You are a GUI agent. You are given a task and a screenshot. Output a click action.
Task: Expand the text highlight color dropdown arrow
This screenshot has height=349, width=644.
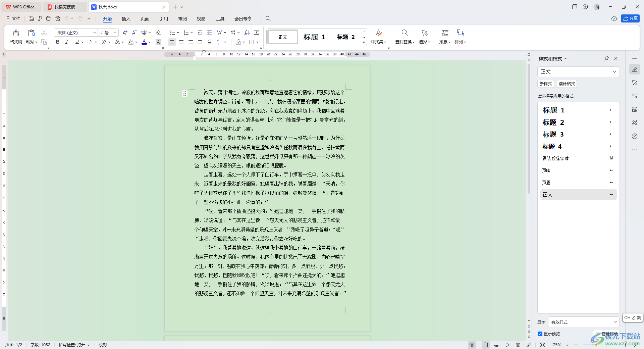click(136, 42)
